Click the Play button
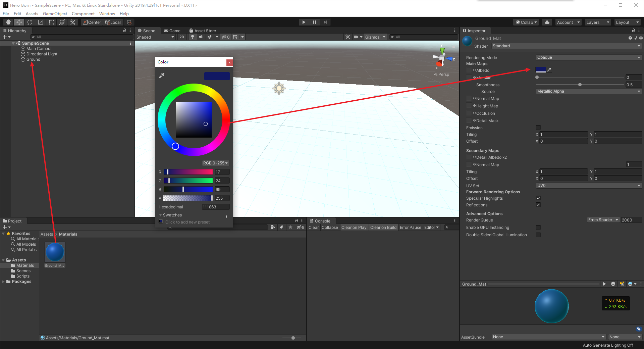 pyautogui.click(x=304, y=22)
